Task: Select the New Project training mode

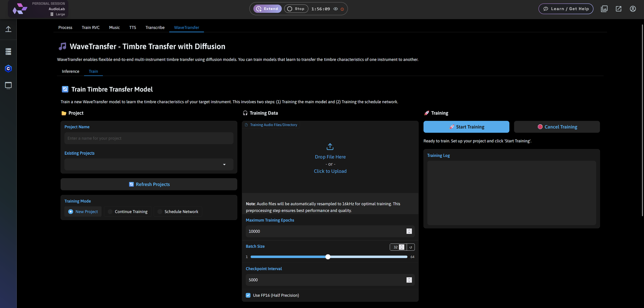Action: [x=83, y=212]
